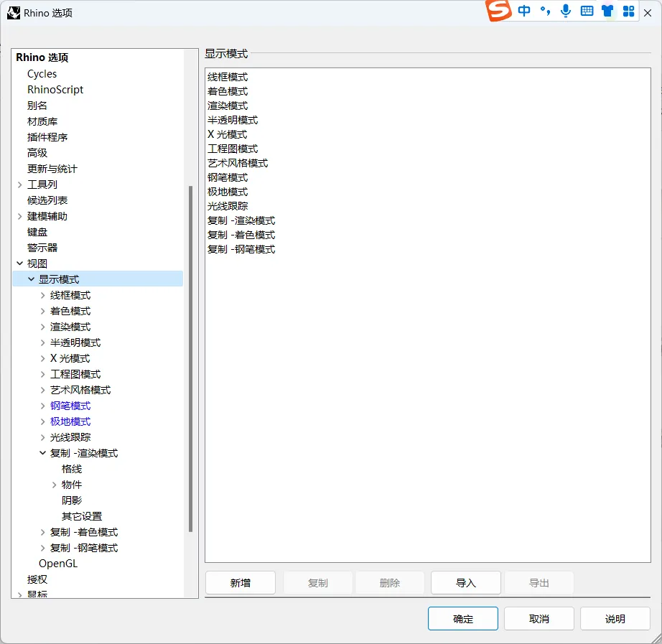Select 其它设置 under 复制 -渲染模式
The width and height of the screenshot is (662, 644).
(82, 516)
